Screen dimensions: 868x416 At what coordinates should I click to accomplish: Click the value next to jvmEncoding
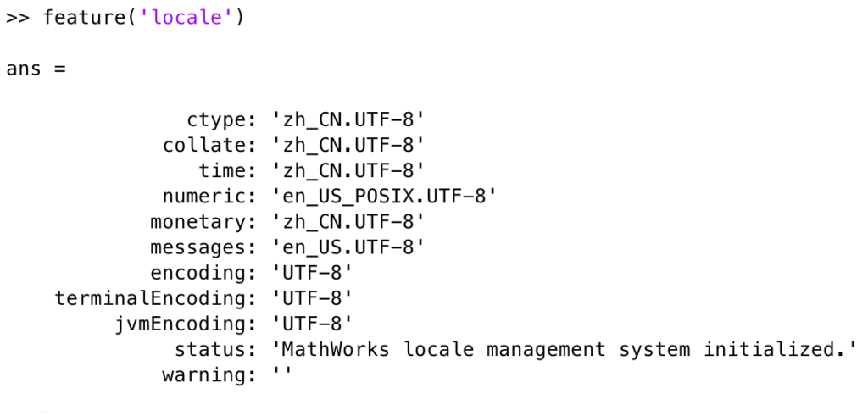311,324
